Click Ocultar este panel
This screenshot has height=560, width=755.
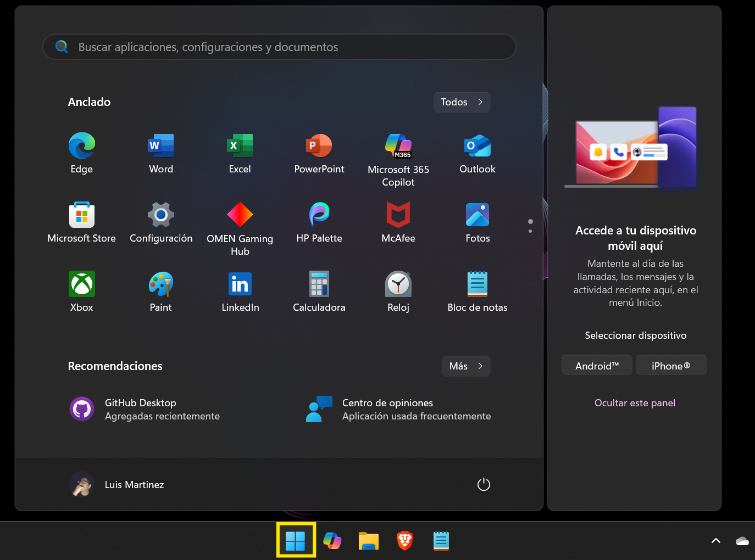(x=635, y=402)
